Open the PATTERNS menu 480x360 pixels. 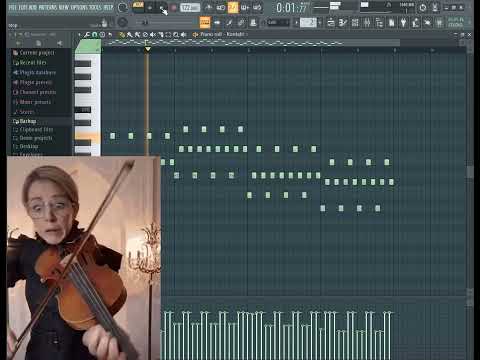tap(48, 7)
